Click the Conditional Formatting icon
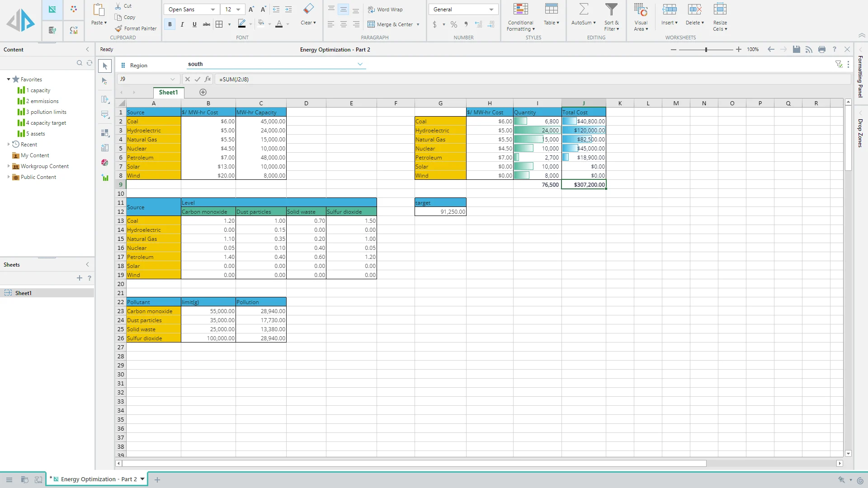 click(x=520, y=9)
